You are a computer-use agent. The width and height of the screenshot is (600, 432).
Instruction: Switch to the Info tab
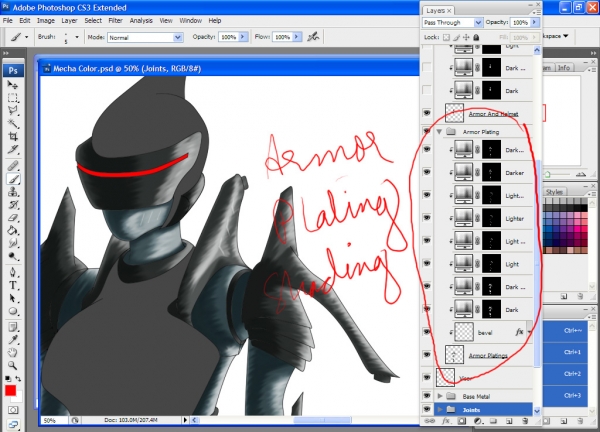563,67
